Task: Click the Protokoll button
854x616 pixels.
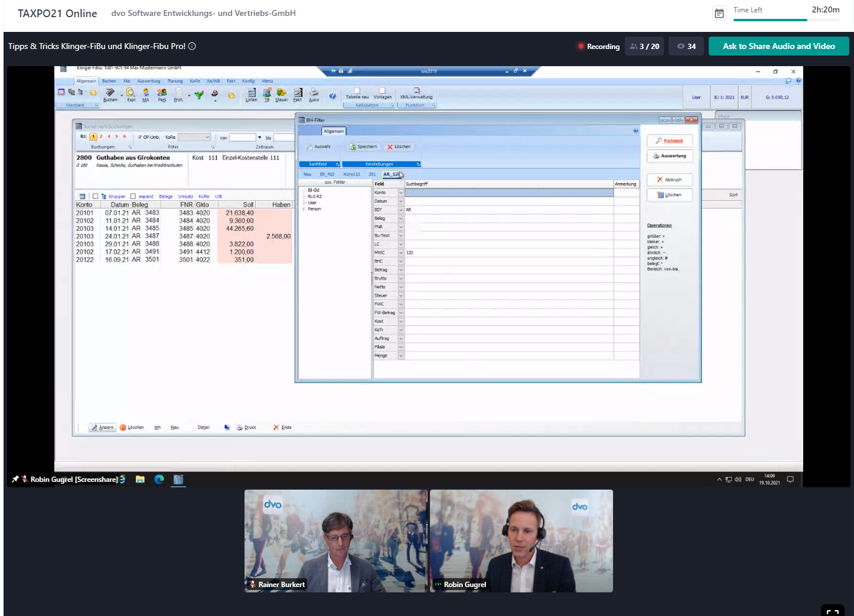Action: 669,141
